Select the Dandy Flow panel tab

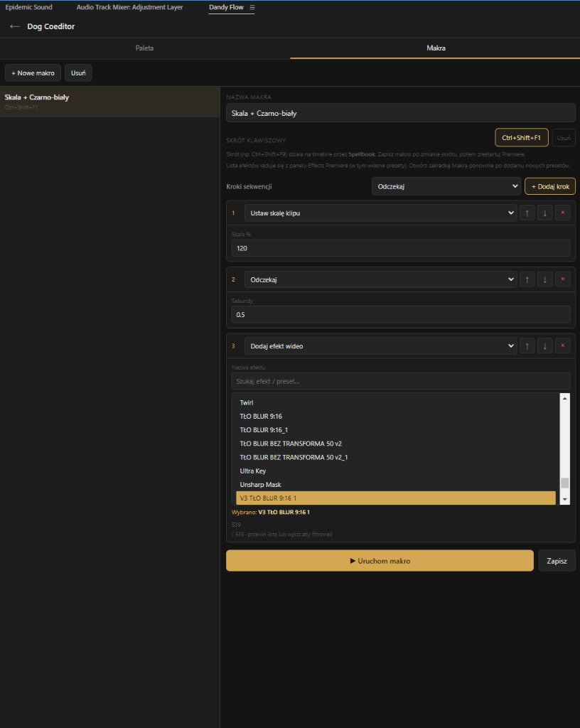click(226, 7)
